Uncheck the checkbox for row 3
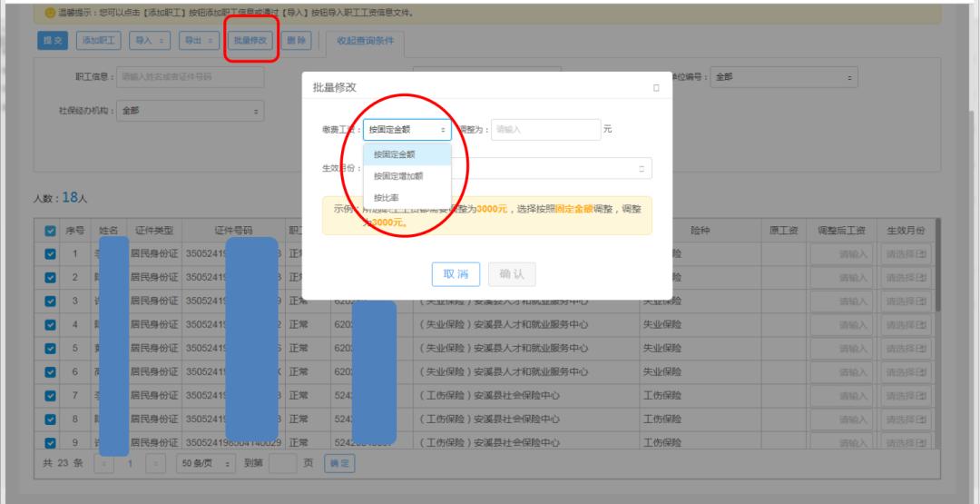 click(51, 301)
